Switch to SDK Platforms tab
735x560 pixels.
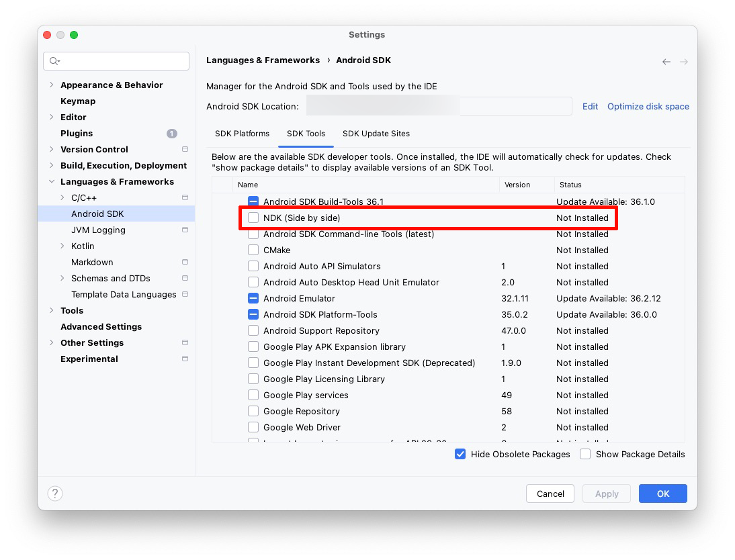[x=242, y=134]
